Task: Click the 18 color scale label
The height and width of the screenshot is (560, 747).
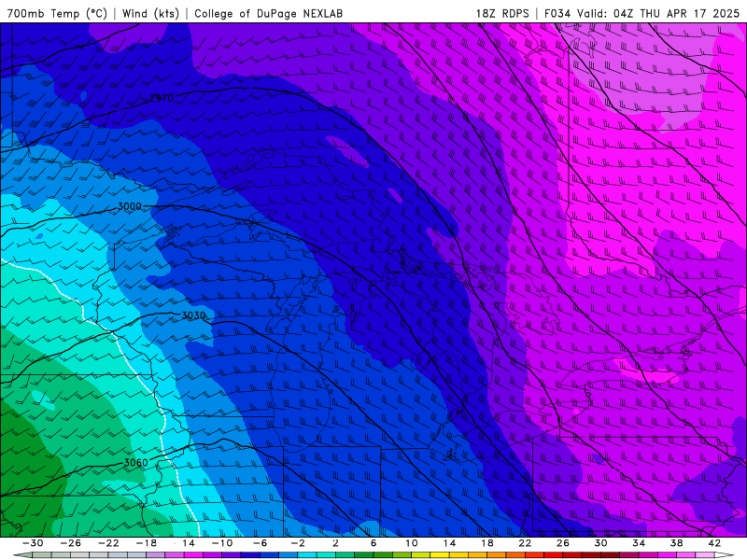Action: [x=486, y=543]
